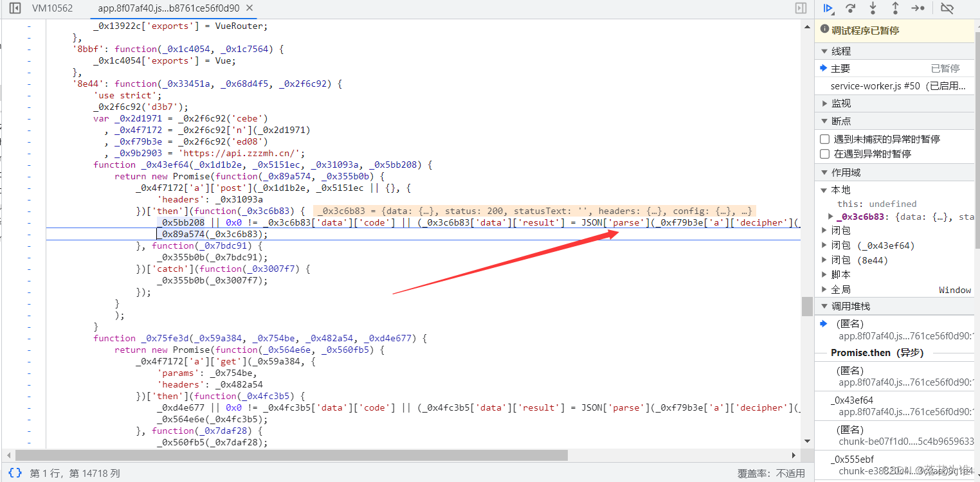Click the '8bbf': function line
Viewport: 980px width, 482px height.
click(178, 49)
